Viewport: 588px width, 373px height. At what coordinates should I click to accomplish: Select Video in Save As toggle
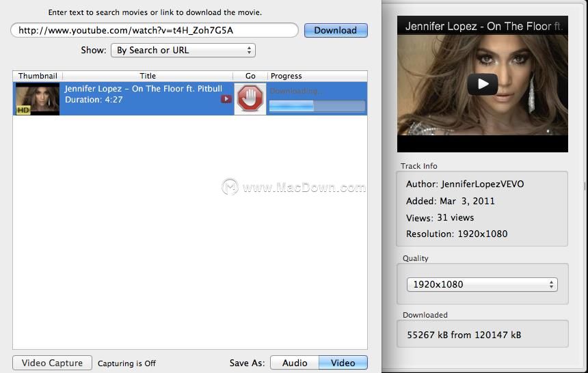343,363
